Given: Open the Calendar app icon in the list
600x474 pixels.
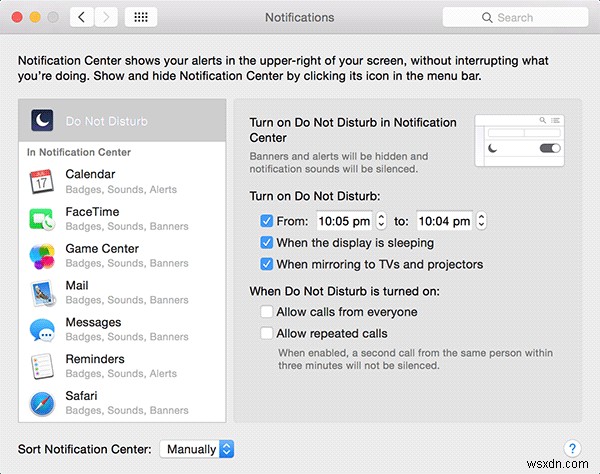Looking at the screenshot, I should pyautogui.click(x=41, y=181).
